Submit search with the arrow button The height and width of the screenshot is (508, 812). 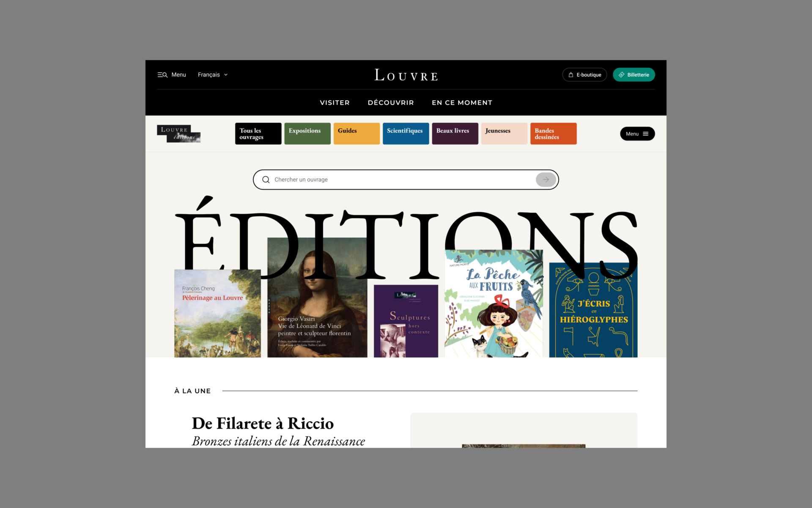click(546, 179)
